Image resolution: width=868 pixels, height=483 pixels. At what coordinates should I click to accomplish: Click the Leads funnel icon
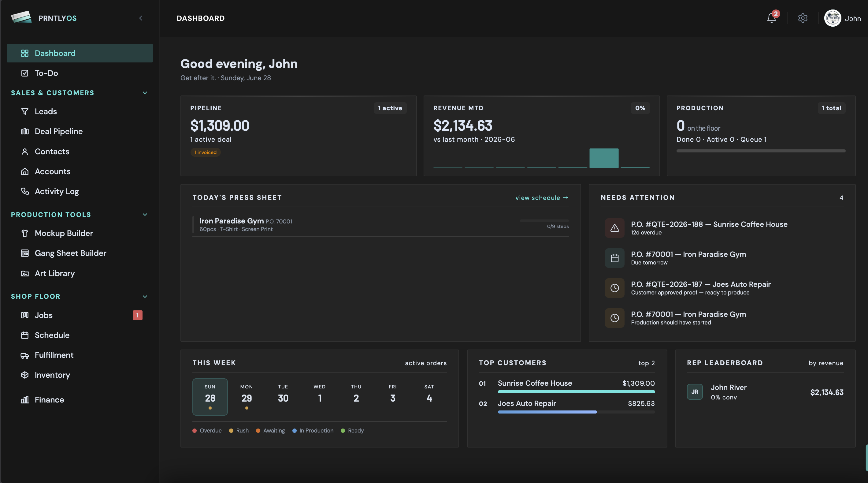point(24,111)
